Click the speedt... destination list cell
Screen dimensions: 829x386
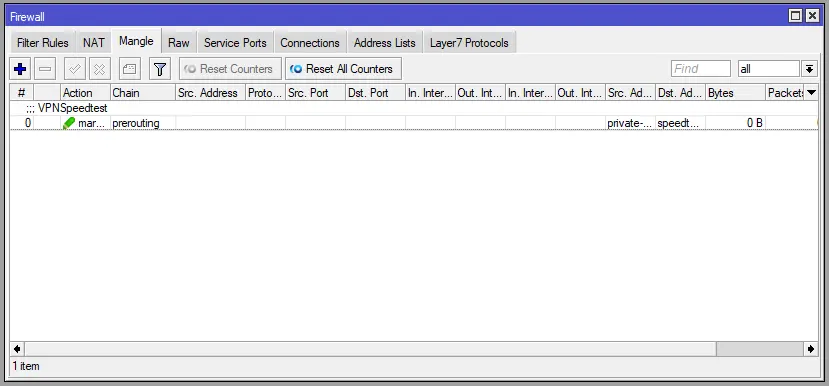[680, 123]
